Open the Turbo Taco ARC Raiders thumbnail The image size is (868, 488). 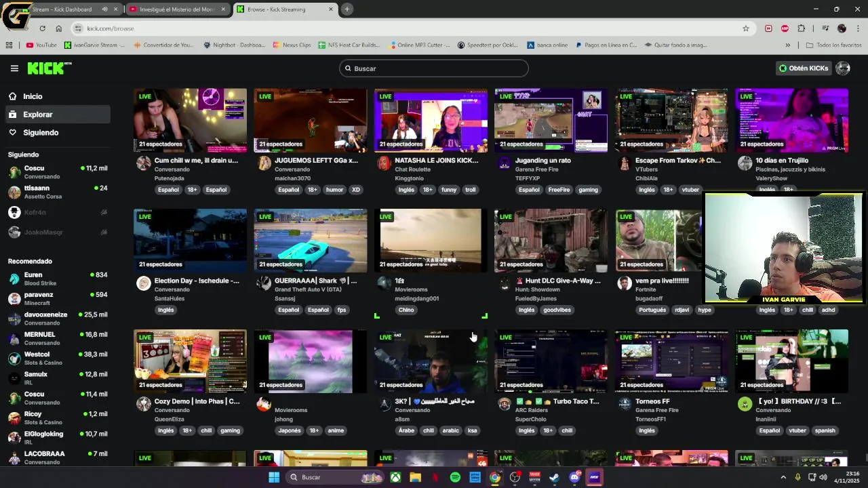coord(551,361)
